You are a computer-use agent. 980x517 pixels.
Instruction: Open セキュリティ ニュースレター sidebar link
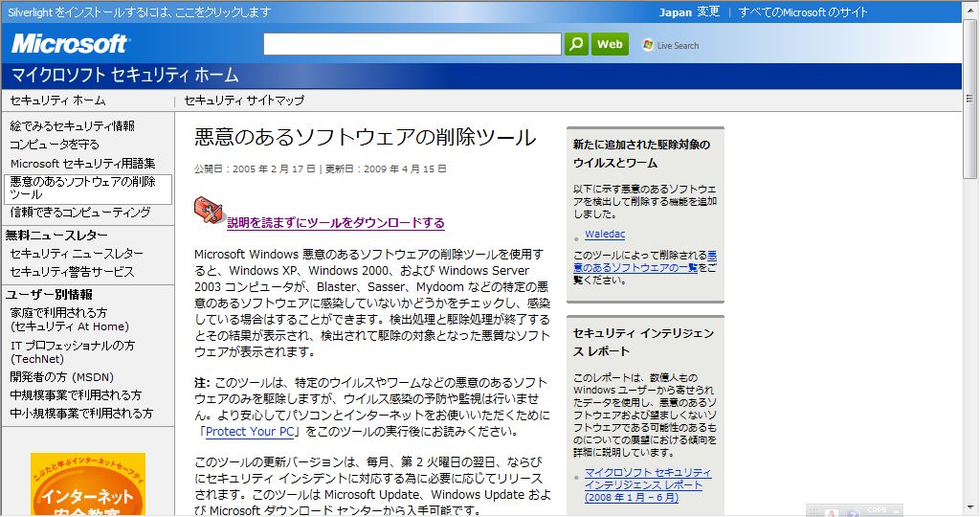tap(77, 253)
